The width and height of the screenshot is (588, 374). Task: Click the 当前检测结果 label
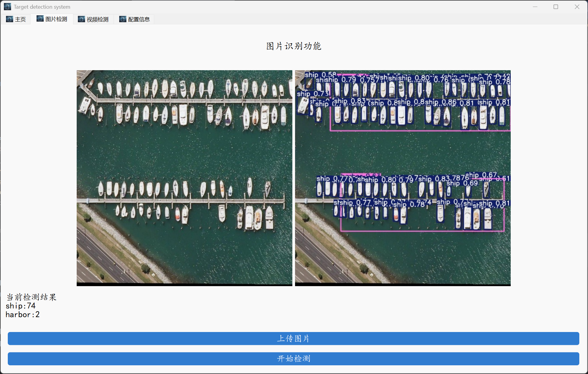(x=31, y=297)
